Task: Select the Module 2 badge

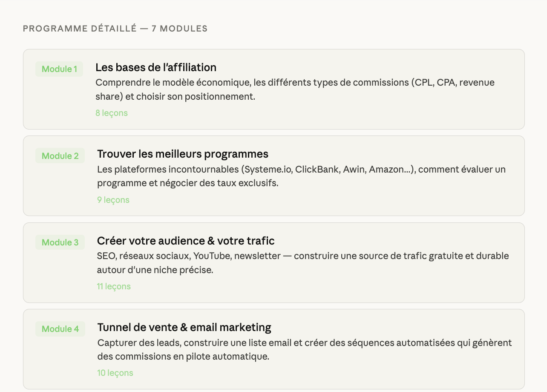Action: click(x=60, y=156)
